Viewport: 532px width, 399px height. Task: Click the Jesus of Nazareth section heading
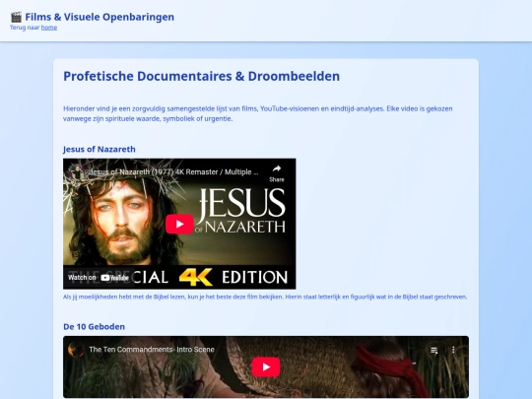click(100, 150)
